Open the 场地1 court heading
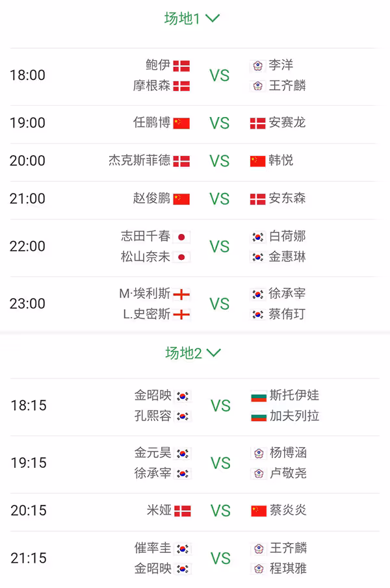The image size is (390, 588). [x=182, y=18]
